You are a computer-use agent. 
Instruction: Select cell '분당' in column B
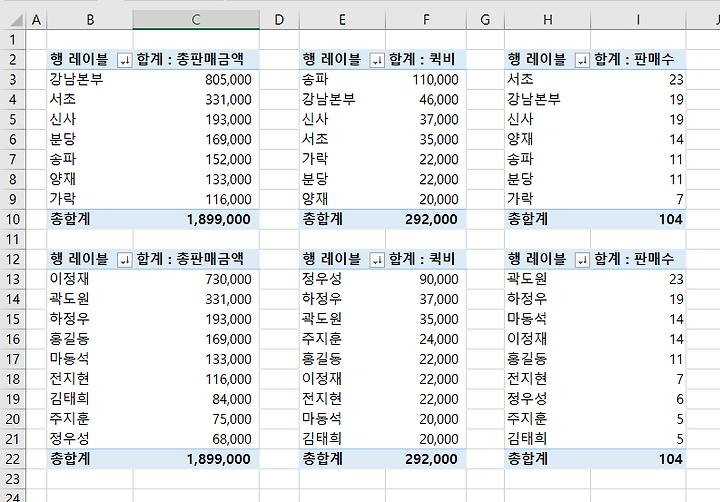click(x=90, y=139)
